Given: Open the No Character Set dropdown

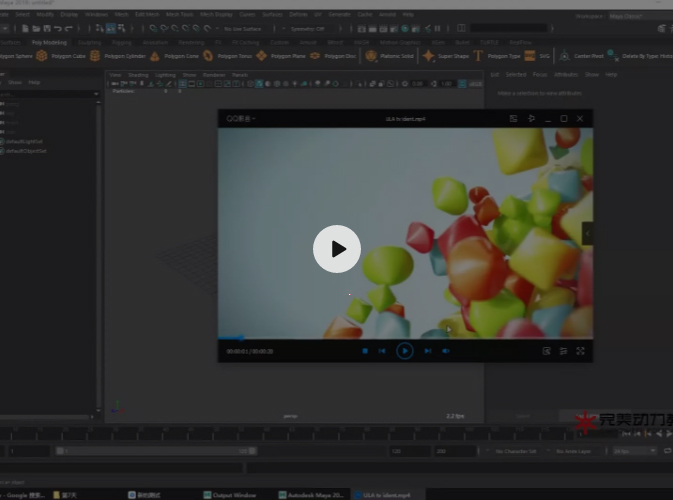Looking at the screenshot, I should click(515, 451).
